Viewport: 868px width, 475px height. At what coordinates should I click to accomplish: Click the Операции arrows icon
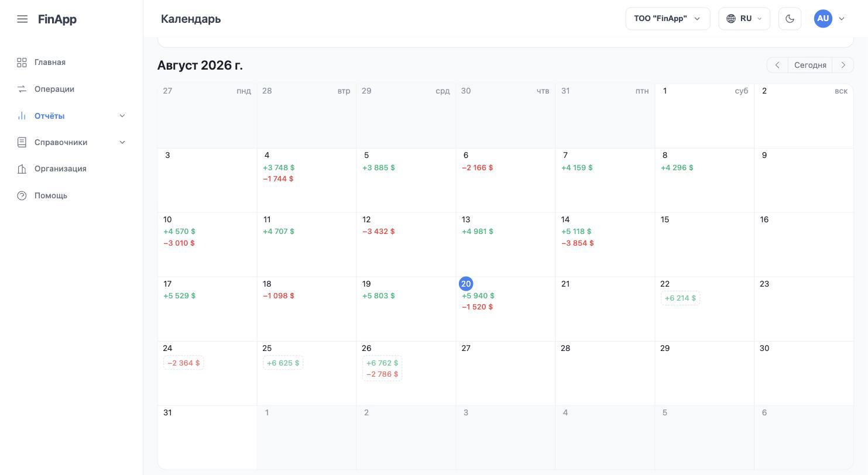(x=22, y=89)
